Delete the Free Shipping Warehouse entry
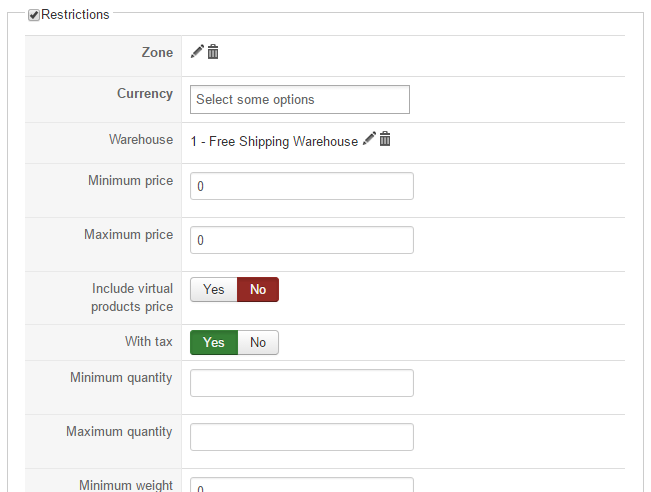This screenshot has width=651, height=492. tap(385, 140)
